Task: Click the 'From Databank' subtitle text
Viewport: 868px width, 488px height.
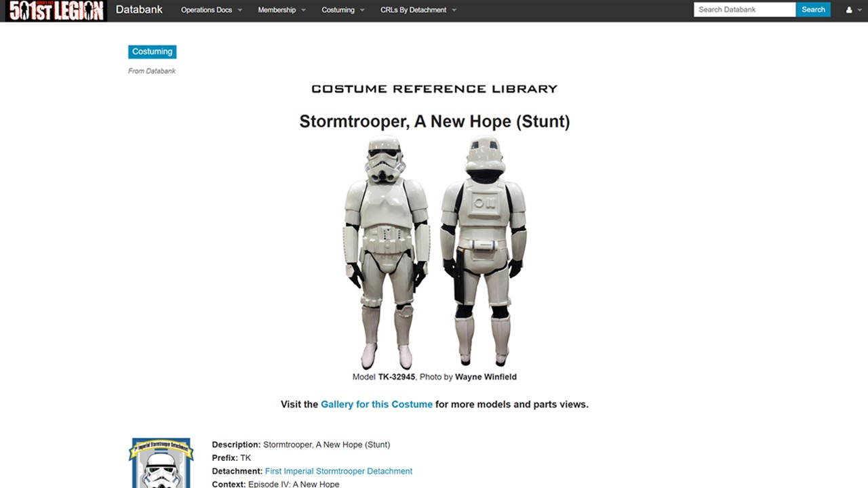Action: coord(152,71)
